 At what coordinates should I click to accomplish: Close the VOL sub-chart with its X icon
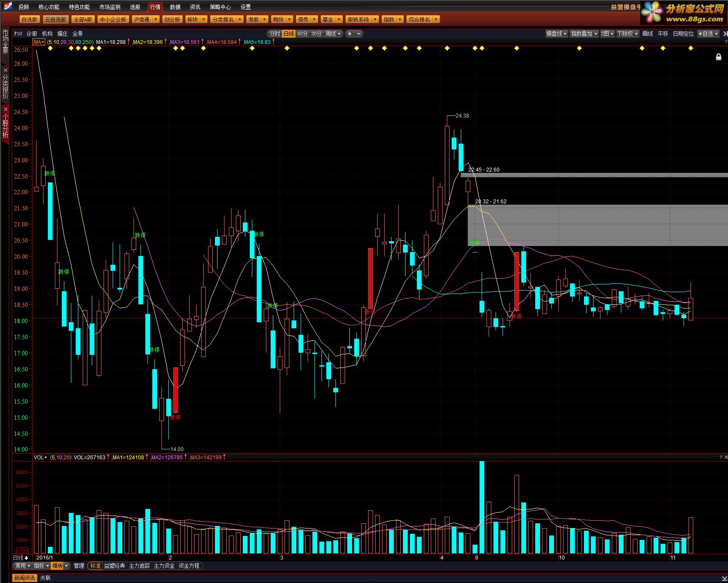click(725, 457)
